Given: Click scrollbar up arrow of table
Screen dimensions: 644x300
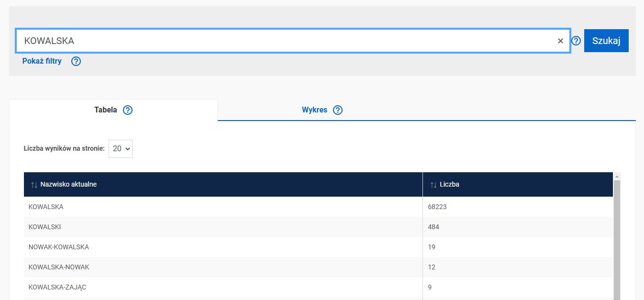Looking at the screenshot, I should coord(617,177).
